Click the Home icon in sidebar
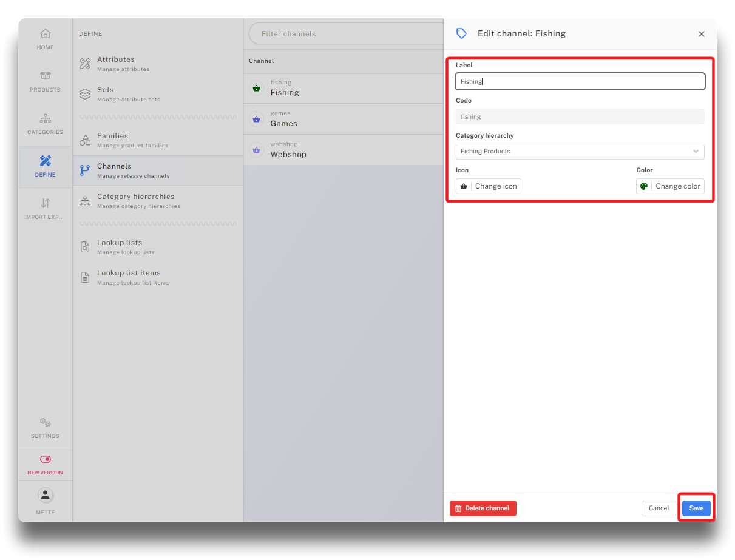The width and height of the screenshot is (735, 560). coord(46,34)
